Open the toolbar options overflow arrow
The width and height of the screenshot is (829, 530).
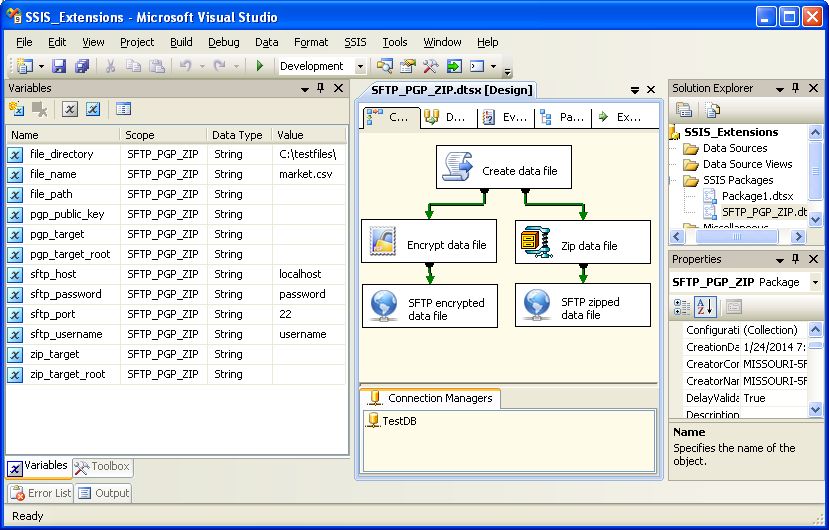tap(508, 70)
